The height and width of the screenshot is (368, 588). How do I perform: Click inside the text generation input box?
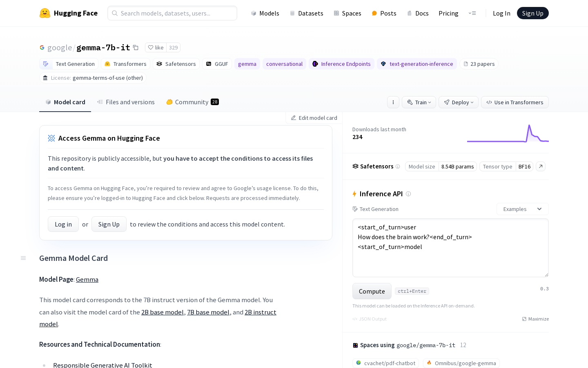click(450, 248)
